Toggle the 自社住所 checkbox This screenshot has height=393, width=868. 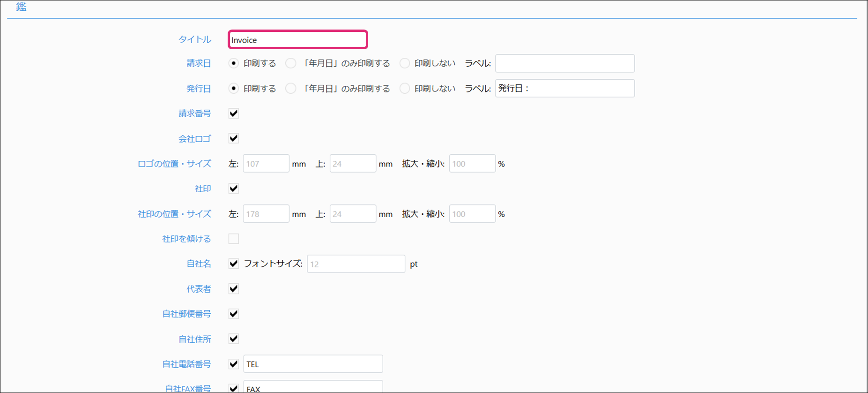(x=234, y=339)
